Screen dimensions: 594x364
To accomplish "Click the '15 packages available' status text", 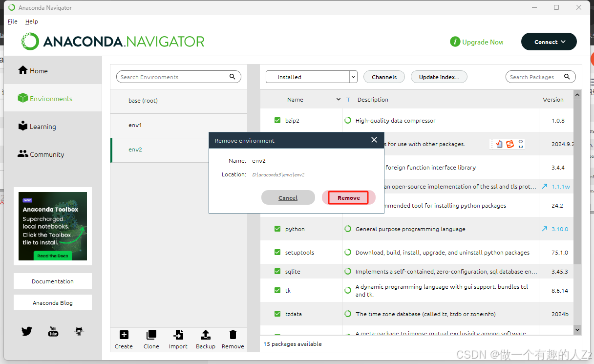I will click(x=293, y=344).
